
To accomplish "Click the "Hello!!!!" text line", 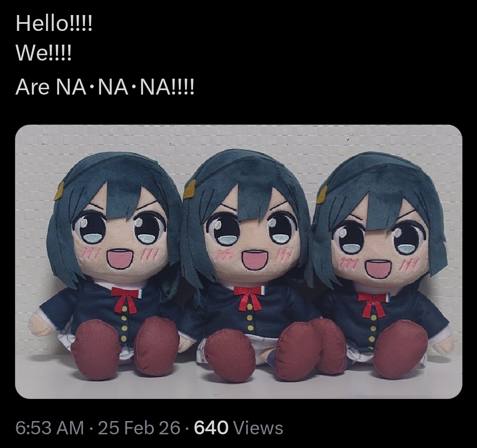I will 54,23.
